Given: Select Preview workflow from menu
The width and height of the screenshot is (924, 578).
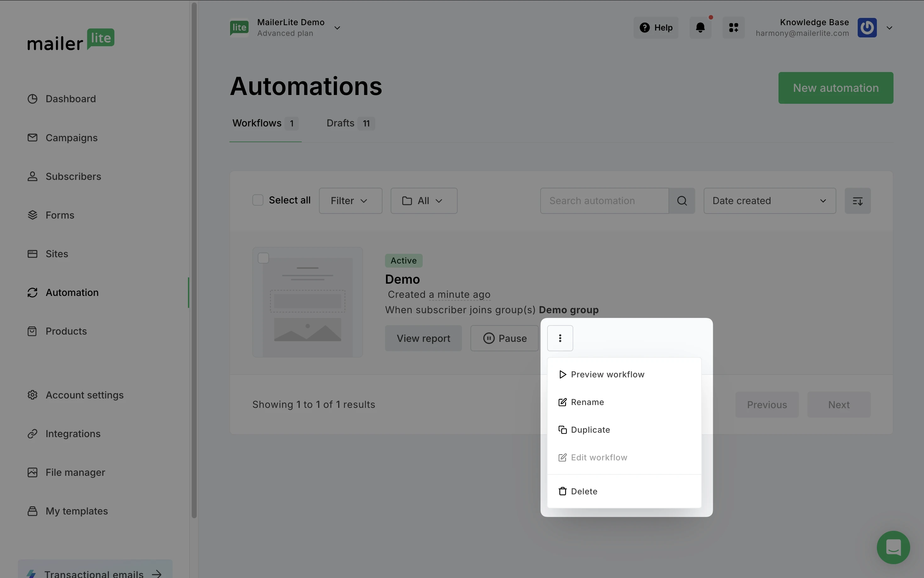Looking at the screenshot, I should (x=624, y=374).
